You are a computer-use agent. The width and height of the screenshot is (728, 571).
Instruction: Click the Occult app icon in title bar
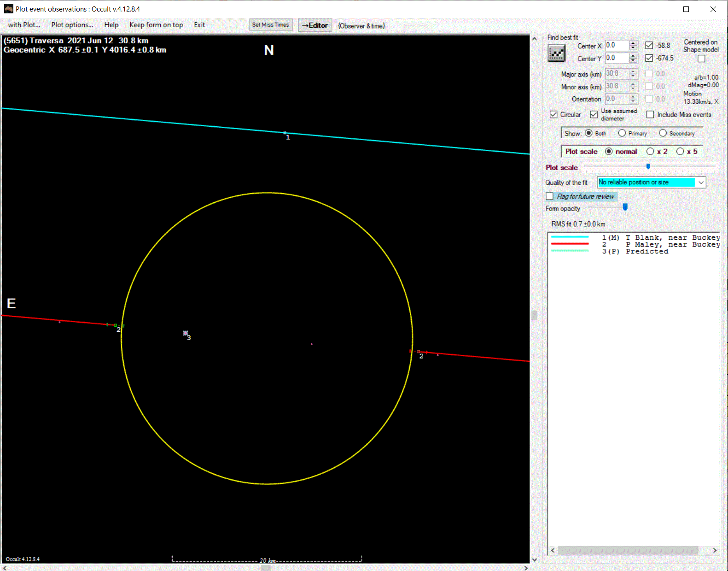tap(8, 9)
